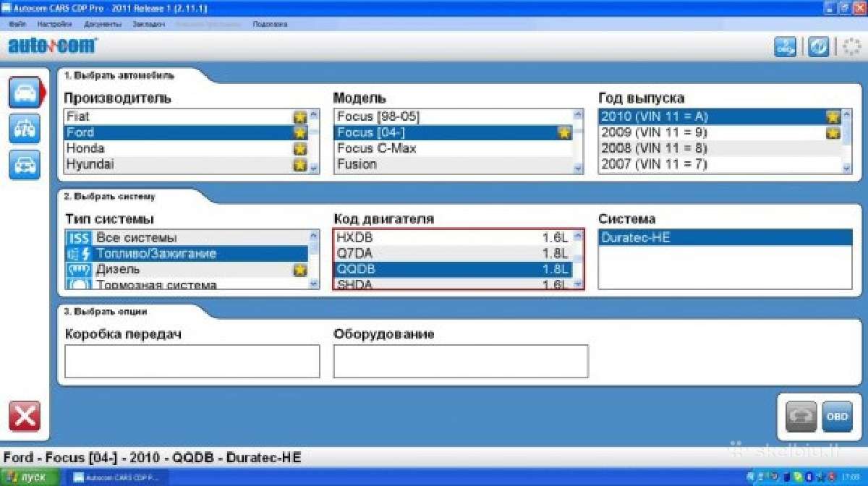Viewport: 868px width, 486px height.
Task: Click the Год выпуска list down arrow
Action: 847,168
